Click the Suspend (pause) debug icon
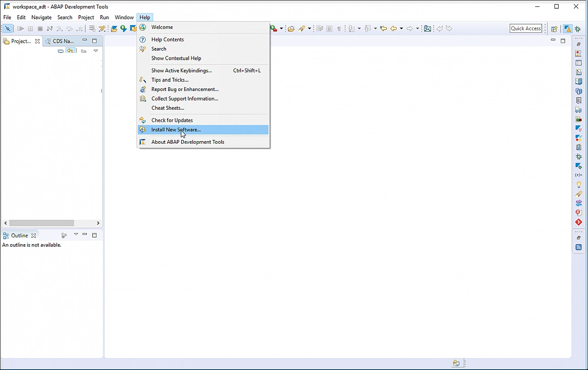The width and height of the screenshot is (588, 370). [x=30, y=28]
